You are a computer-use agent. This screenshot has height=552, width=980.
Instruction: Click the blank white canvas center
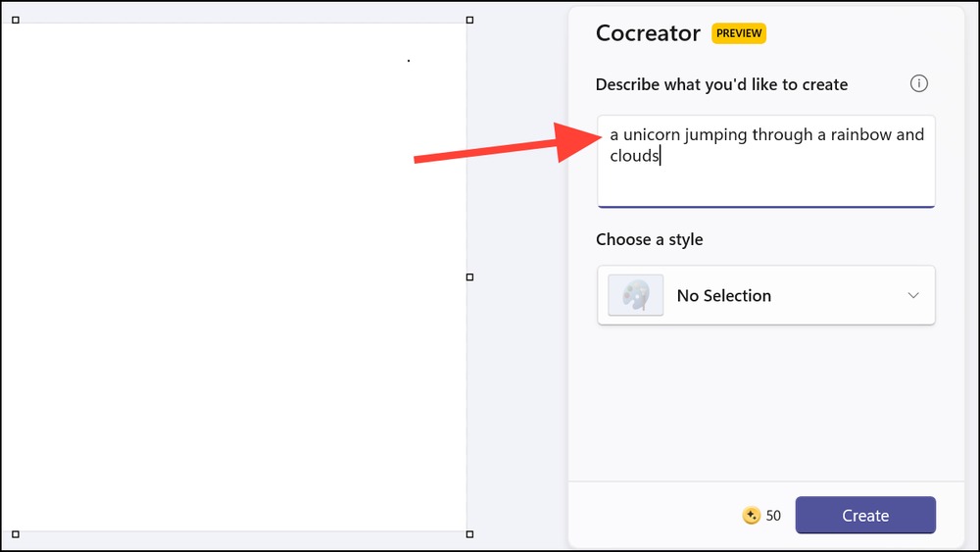(x=234, y=276)
